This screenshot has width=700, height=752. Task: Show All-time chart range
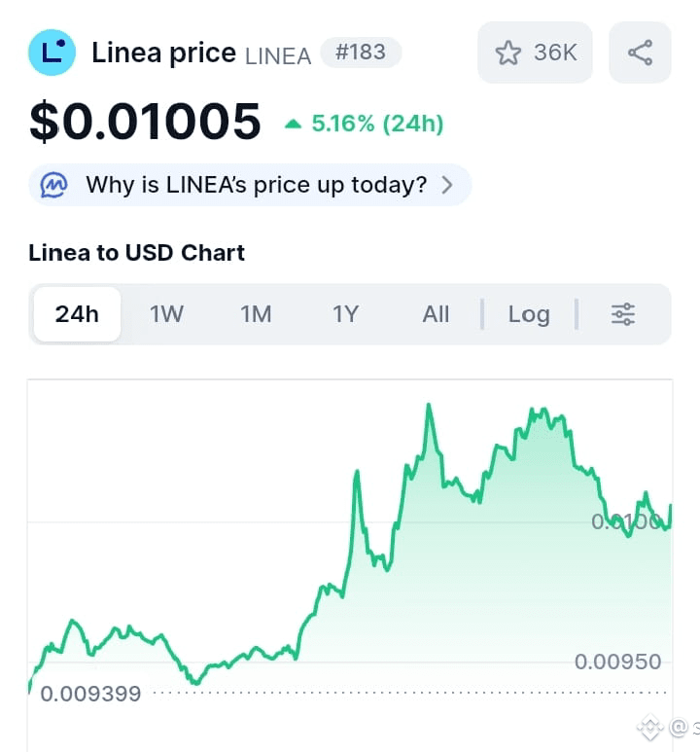[x=436, y=314]
